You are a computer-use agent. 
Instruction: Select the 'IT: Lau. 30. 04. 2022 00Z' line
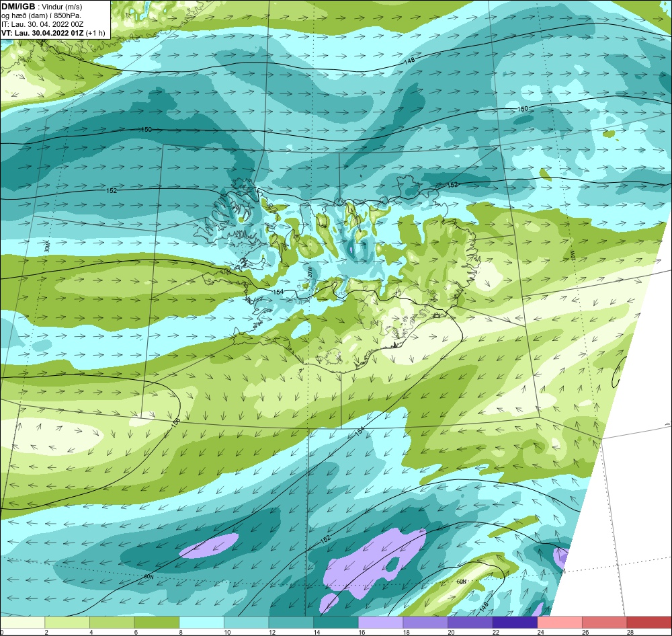42,24
